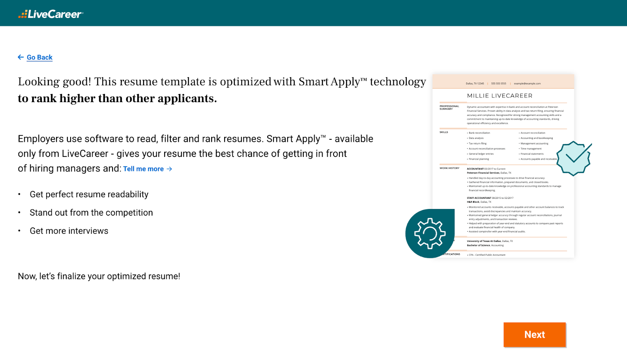The image size is (627, 364).
Task: Click MILLIE LIVECAREER on the resume preview
Action: [499, 96]
